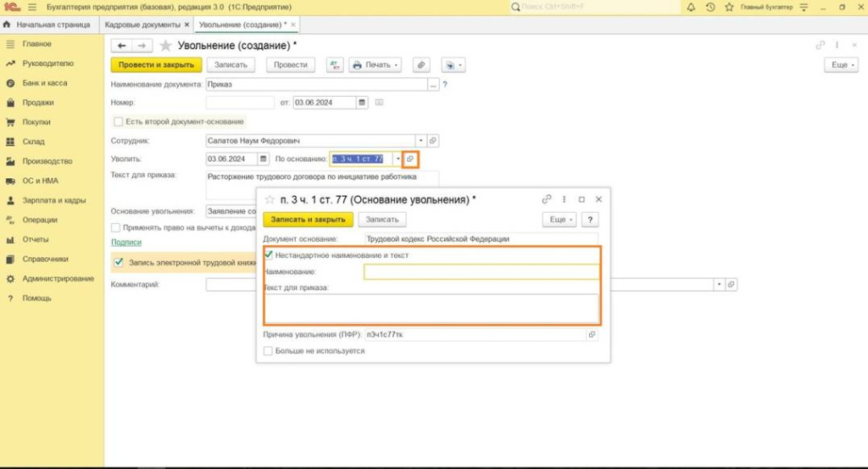Open Зарплата и кадры section
The height and width of the screenshot is (469, 868).
coord(53,201)
